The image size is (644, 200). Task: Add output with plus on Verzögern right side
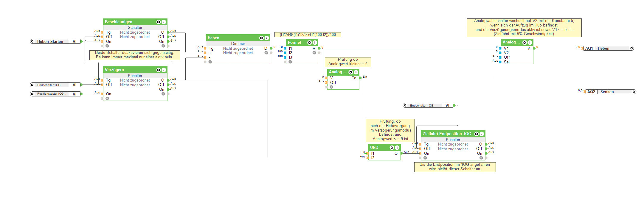163,94
